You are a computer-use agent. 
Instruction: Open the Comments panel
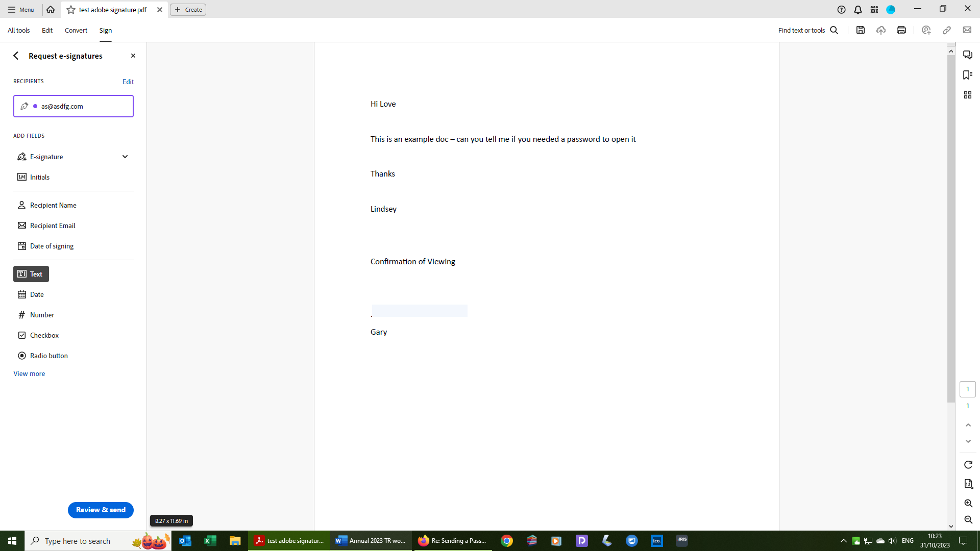pyautogui.click(x=968, y=55)
